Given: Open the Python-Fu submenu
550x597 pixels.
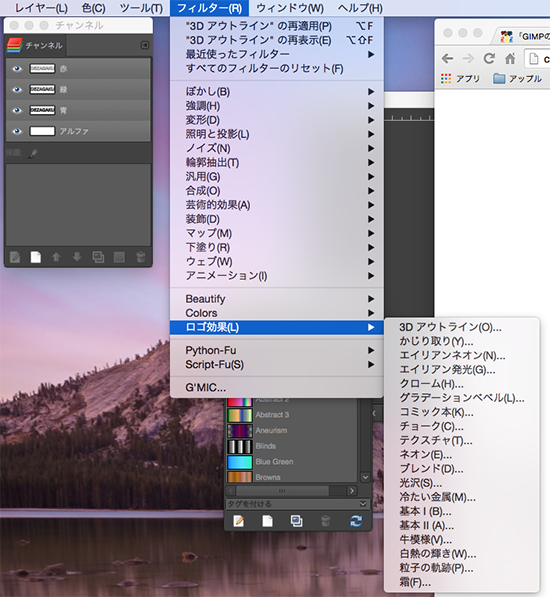Looking at the screenshot, I should 277,350.
